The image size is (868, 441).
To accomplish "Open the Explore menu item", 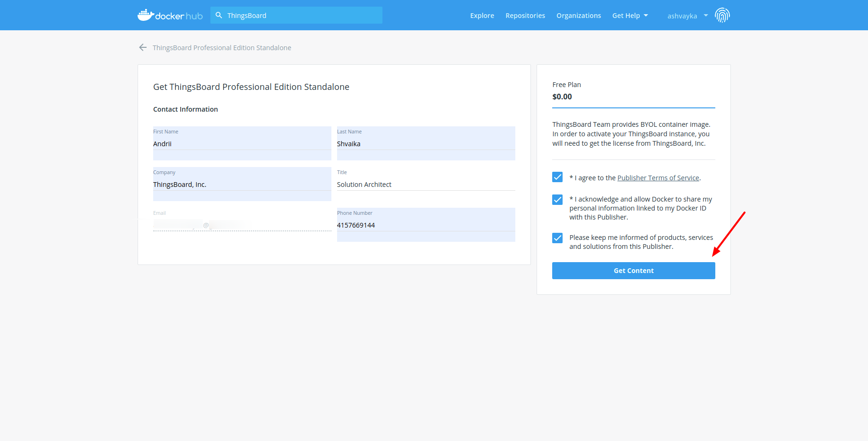I will pyautogui.click(x=482, y=16).
